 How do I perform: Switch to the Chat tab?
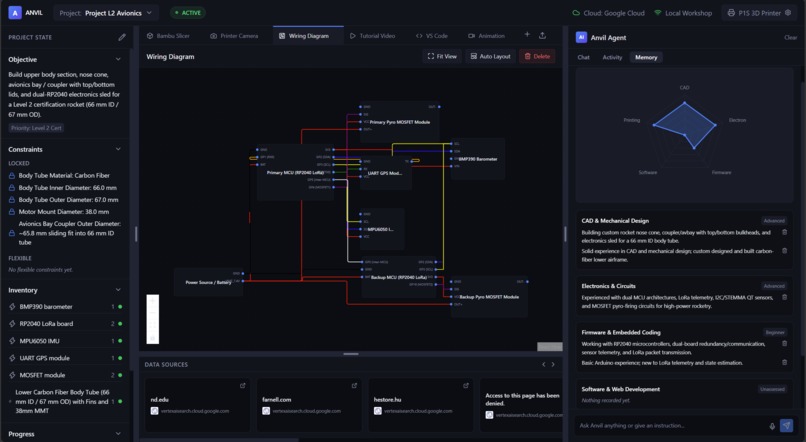point(583,57)
